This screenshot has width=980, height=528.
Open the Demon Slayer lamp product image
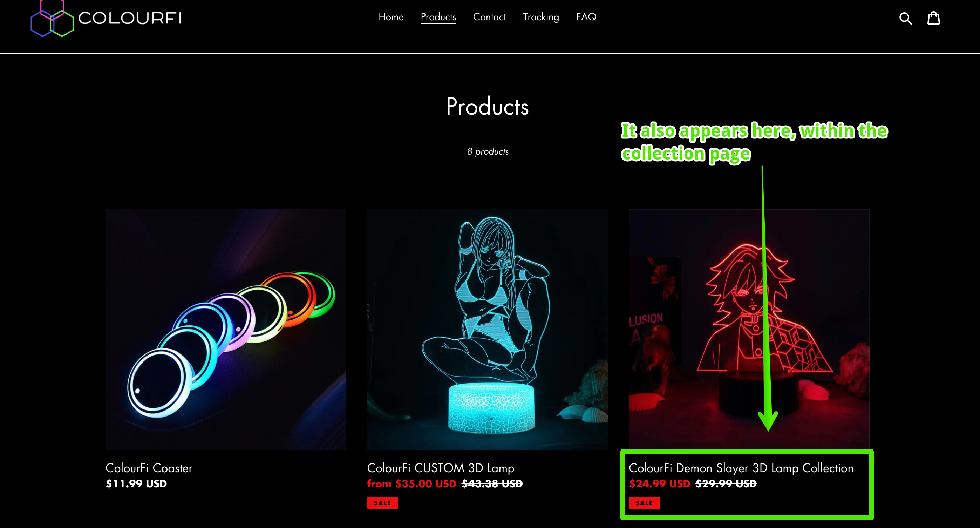pos(749,330)
